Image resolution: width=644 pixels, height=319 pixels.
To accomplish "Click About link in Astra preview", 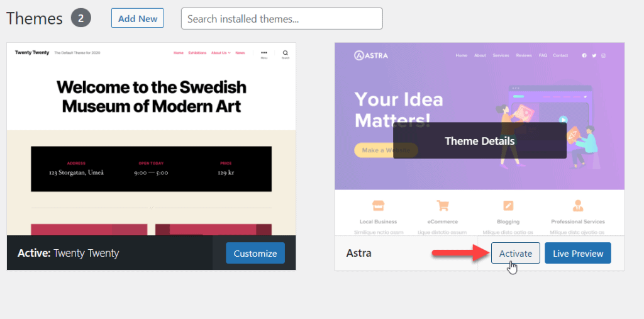I will click(x=480, y=55).
